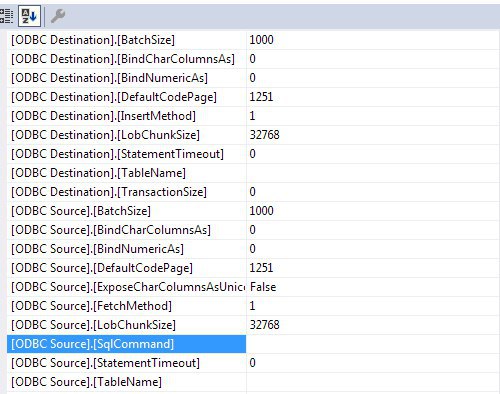Screen dimensions: 500x394
Task: Edit ODBC Destination BindNumericAs value 0
Action: coord(373,78)
